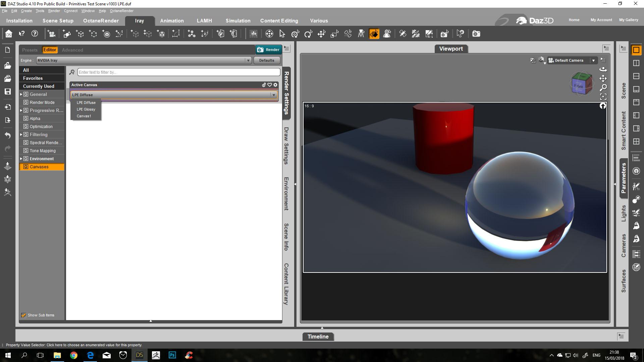Click the viewport frame zoom magnifier icon

(x=603, y=88)
